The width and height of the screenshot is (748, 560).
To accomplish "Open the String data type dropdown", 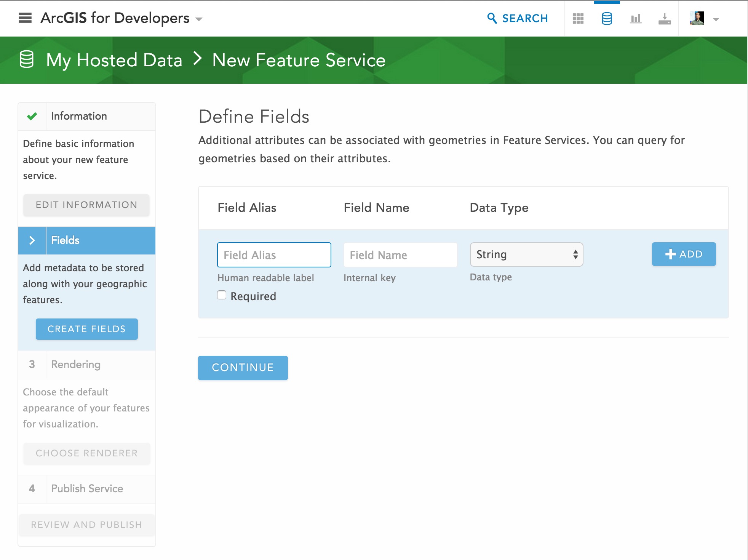I will pos(526,254).
